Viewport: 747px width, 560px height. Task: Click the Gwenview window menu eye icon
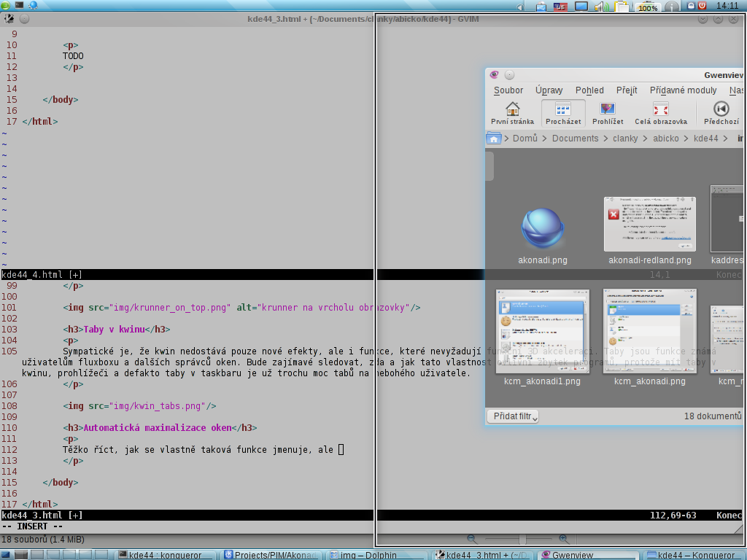click(494, 75)
